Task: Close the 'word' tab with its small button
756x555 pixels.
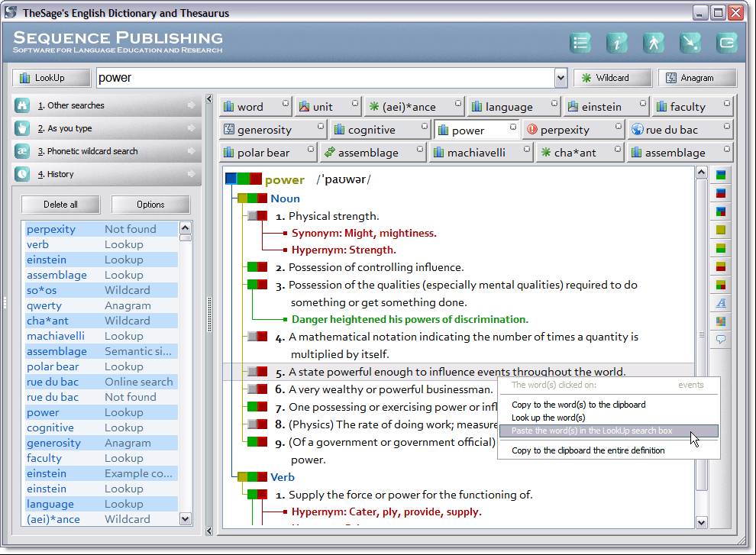Action: pyautogui.click(x=286, y=103)
